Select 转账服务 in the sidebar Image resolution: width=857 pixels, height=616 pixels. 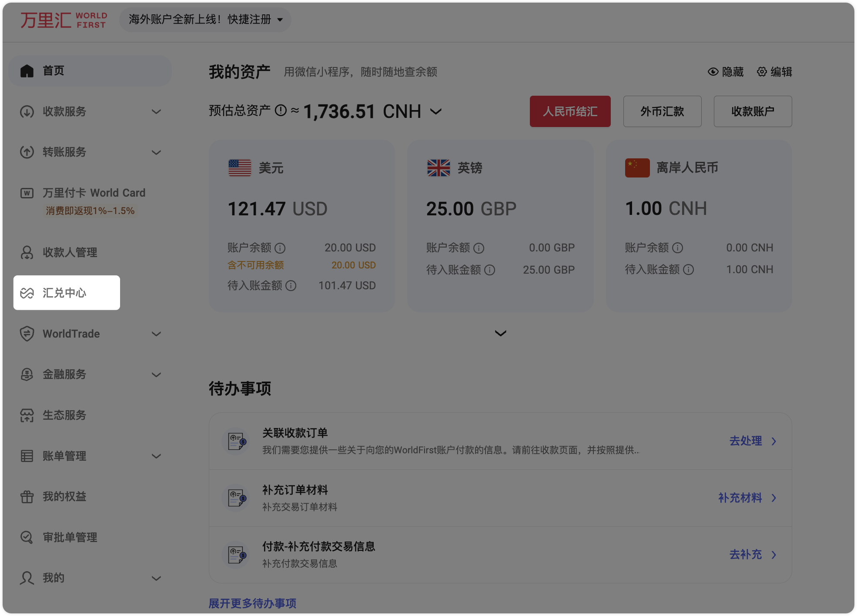click(64, 152)
